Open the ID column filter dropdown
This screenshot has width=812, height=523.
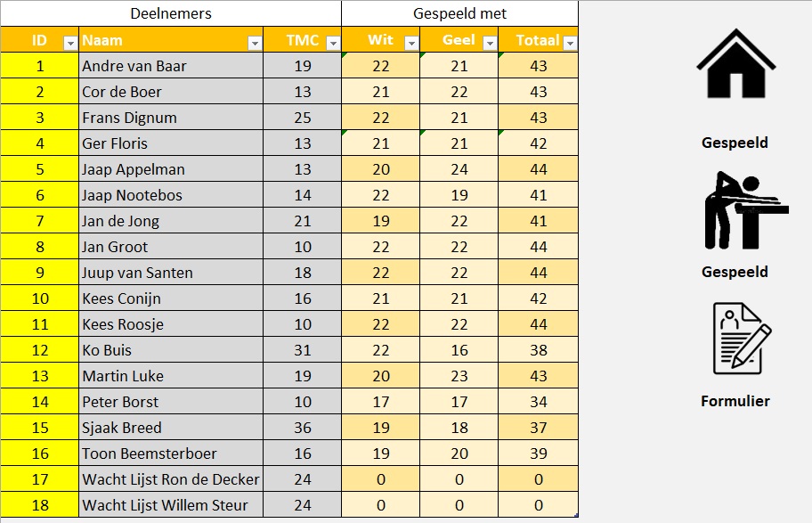[70, 42]
